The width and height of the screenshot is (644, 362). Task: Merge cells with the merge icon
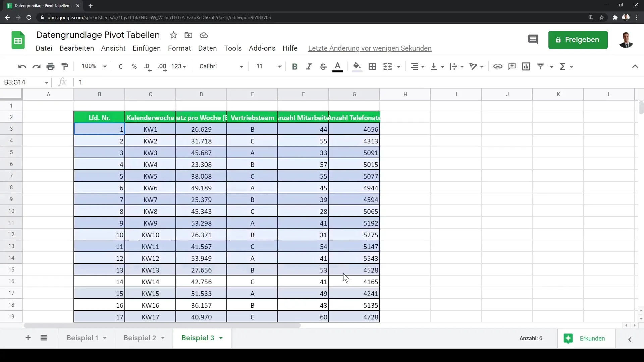pyautogui.click(x=387, y=66)
